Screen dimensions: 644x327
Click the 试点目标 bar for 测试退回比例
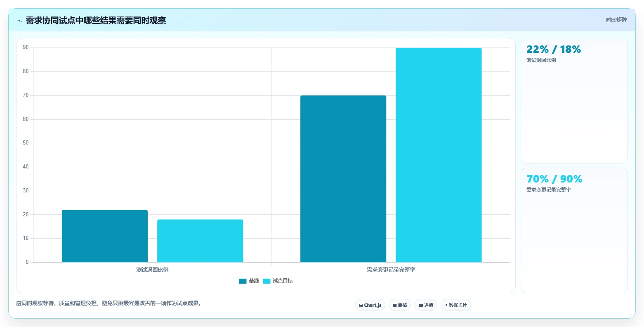[200, 241]
